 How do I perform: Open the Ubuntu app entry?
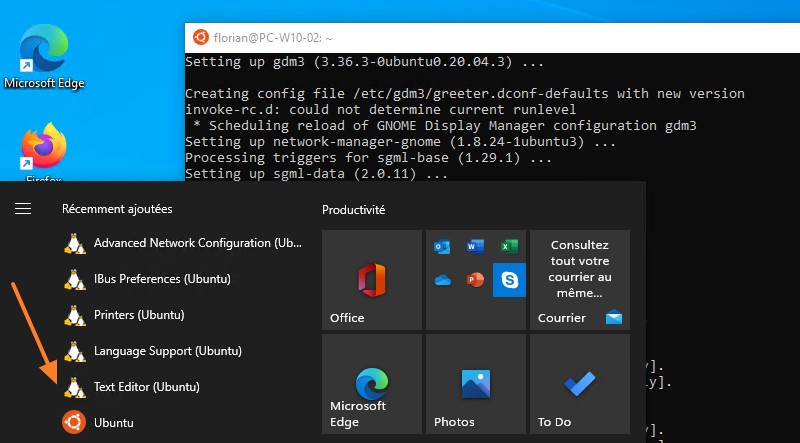click(x=113, y=422)
